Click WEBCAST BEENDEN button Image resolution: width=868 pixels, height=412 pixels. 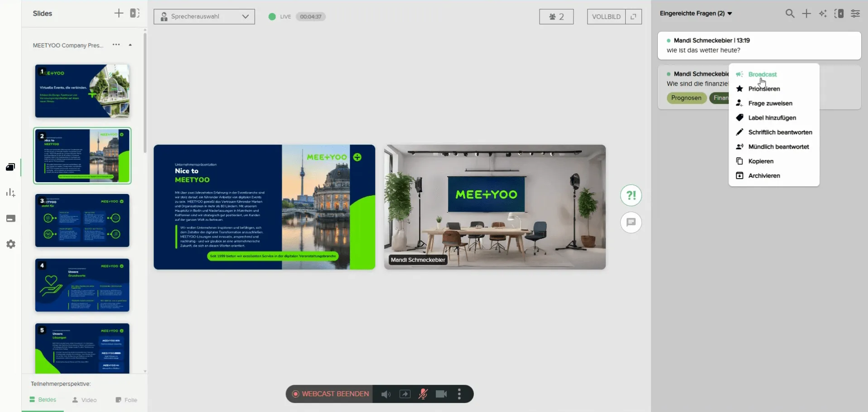(x=331, y=394)
